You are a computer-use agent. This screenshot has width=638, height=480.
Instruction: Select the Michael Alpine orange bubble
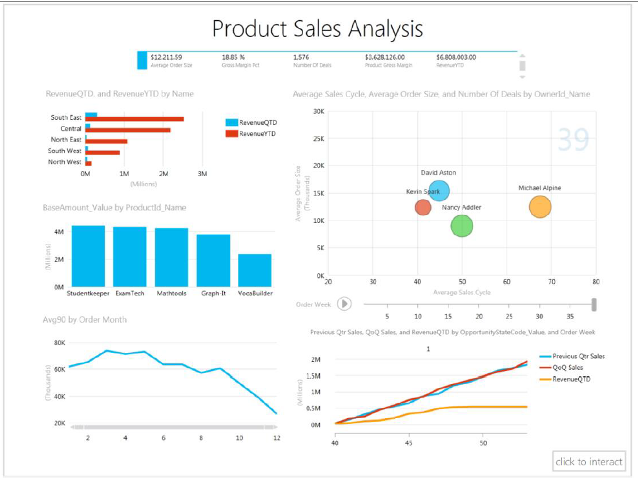540,207
